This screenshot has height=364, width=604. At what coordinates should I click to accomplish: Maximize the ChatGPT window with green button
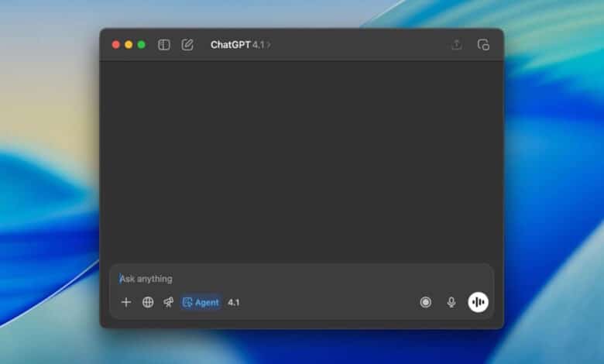[x=142, y=45]
